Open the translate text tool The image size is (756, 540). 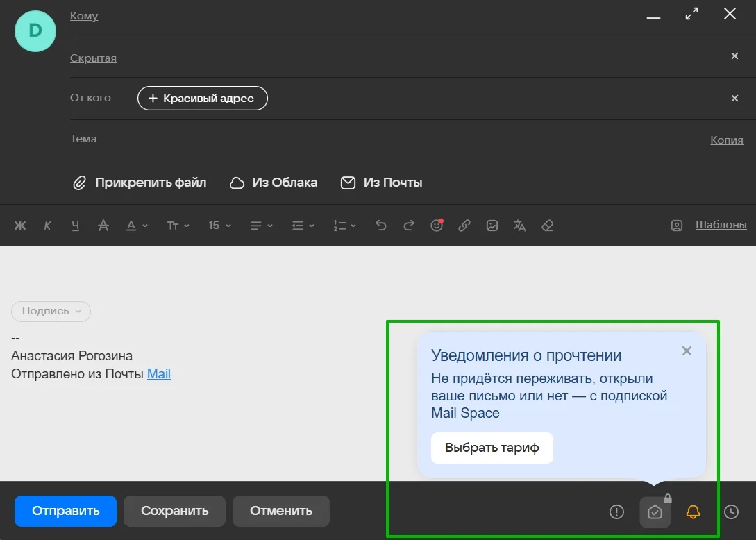click(x=519, y=226)
